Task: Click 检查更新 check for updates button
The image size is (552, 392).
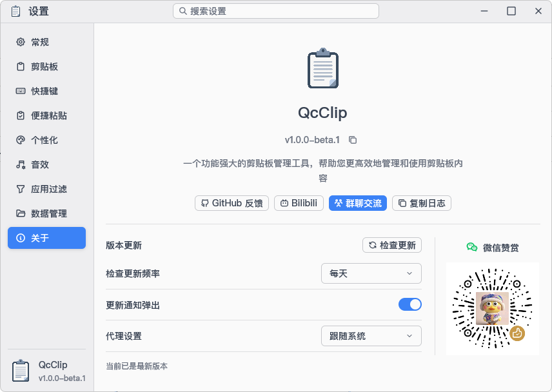Action: 392,245
